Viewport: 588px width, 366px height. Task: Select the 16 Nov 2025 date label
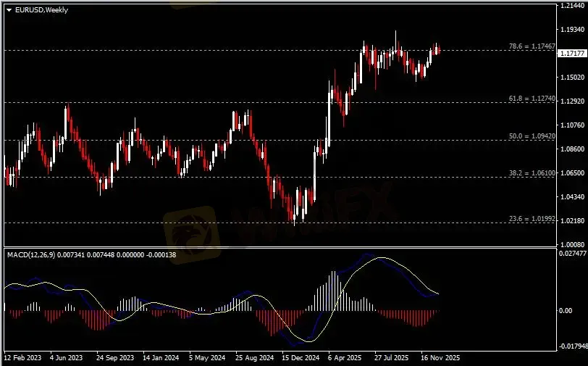[x=442, y=358]
